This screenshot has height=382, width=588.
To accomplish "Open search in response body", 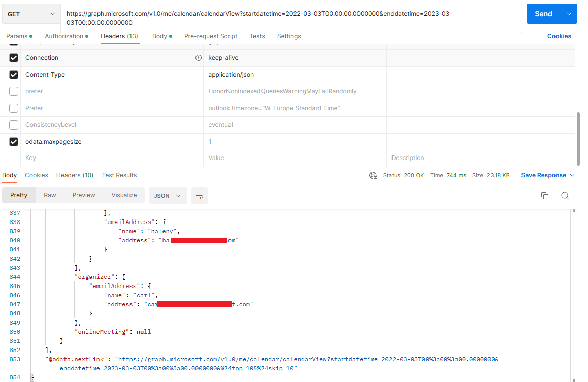I will pos(565,196).
